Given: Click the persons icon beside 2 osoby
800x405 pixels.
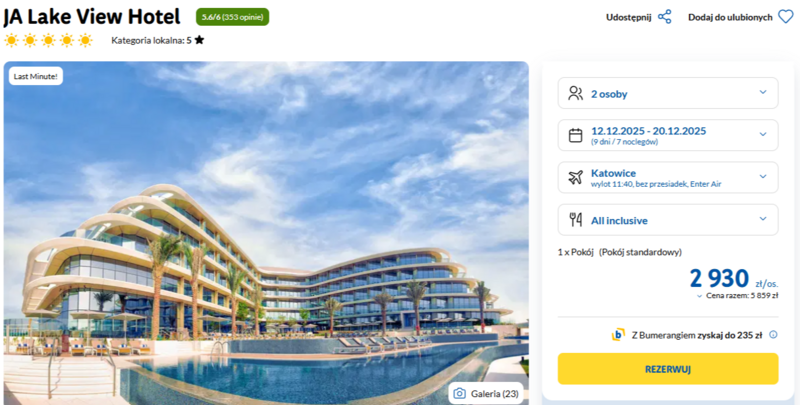Looking at the screenshot, I should coord(576,93).
